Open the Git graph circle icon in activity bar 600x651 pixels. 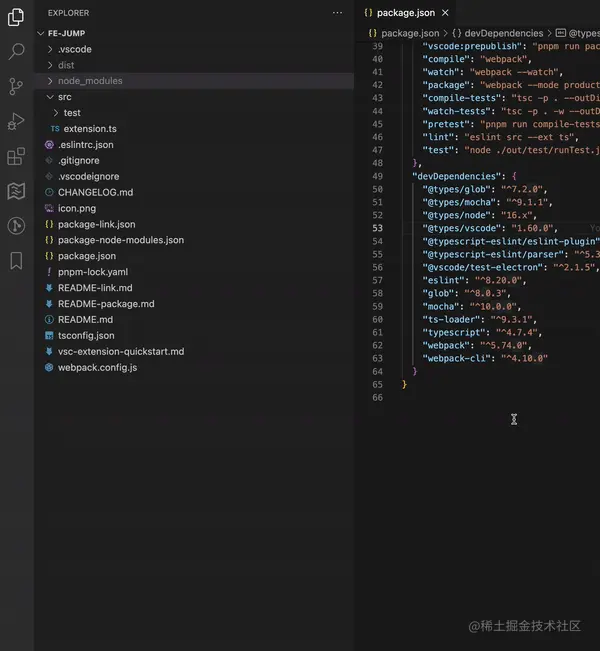(x=16, y=226)
